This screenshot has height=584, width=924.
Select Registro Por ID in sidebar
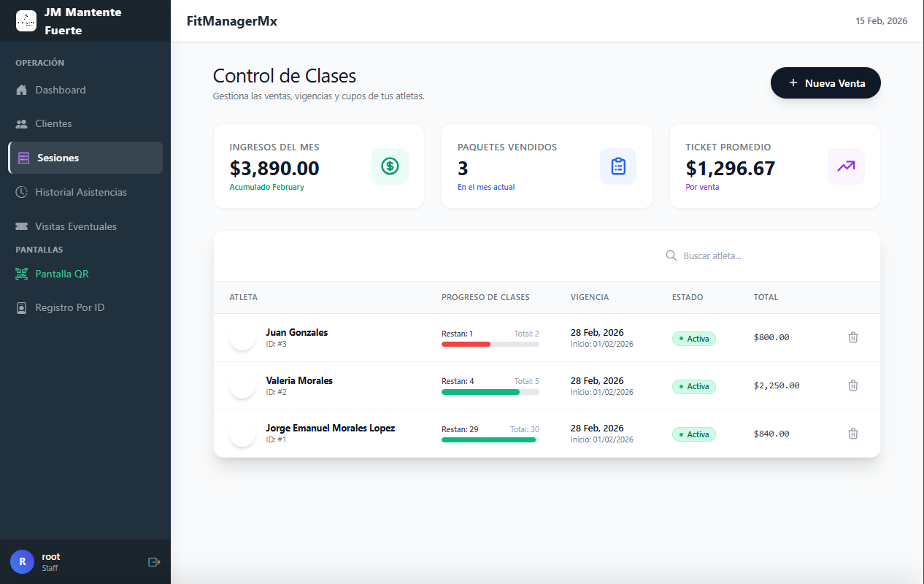click(x=70, y=307)
